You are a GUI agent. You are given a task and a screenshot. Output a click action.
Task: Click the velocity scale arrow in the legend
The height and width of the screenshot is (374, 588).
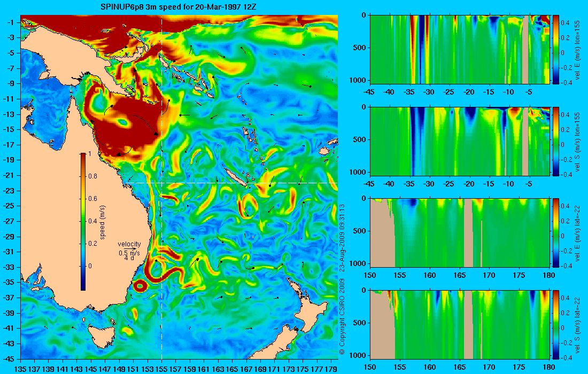tap(129, 248)
